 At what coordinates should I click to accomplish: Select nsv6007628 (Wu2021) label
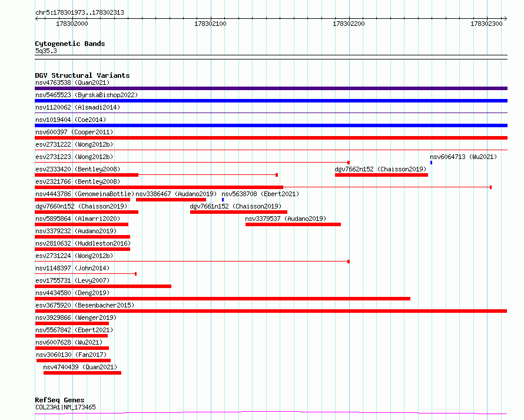(69, 342)
